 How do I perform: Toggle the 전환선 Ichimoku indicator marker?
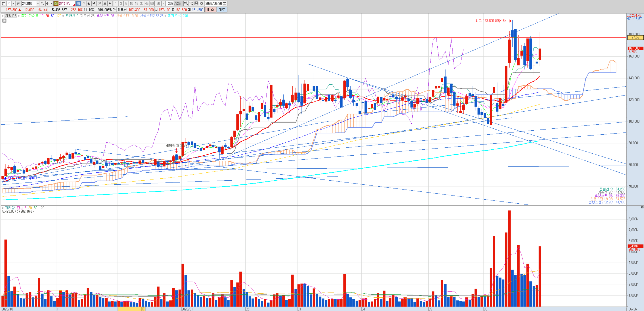click(63, 16)
